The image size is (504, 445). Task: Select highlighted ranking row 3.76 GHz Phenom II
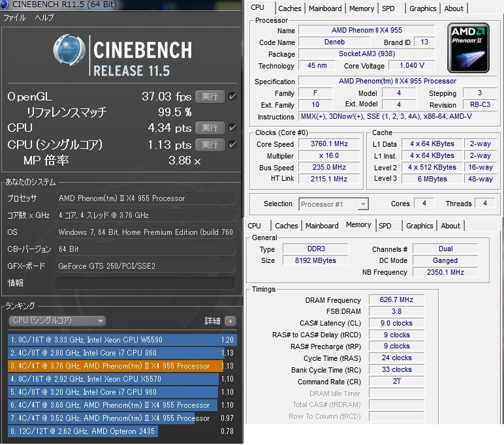pyautogui.click(x=122, y=366)
